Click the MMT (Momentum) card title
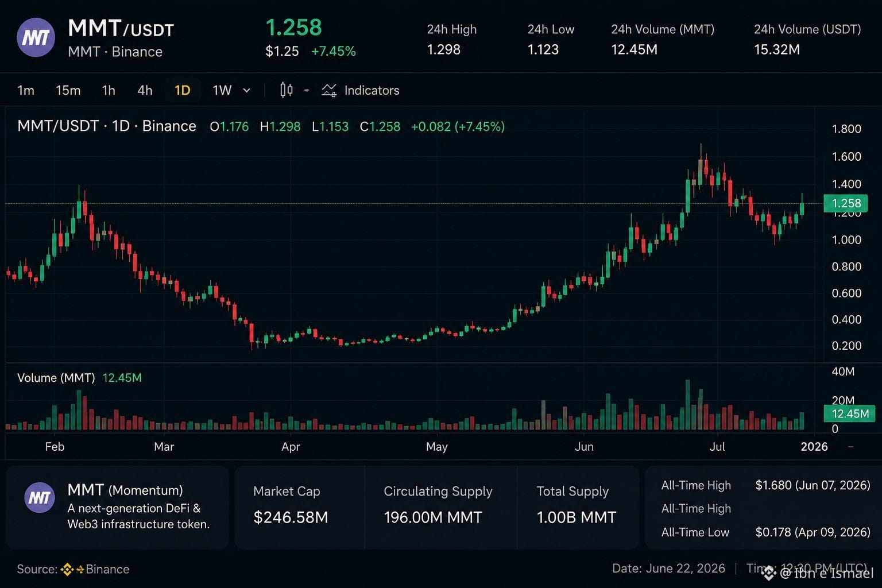882x588 pixels. [125, 490]
